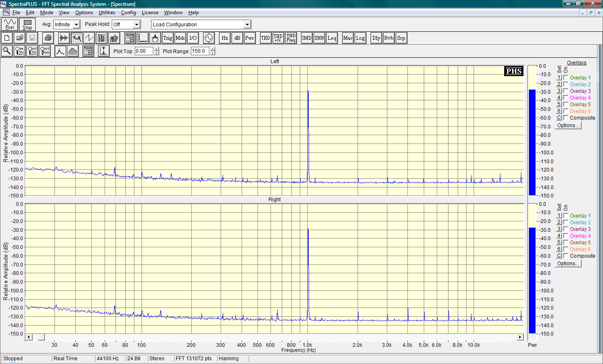The height and width of the screenshot is (364, 603).
Task: Click the Zoom In 2X magnifier icon
Action: (x=19, y=51)
